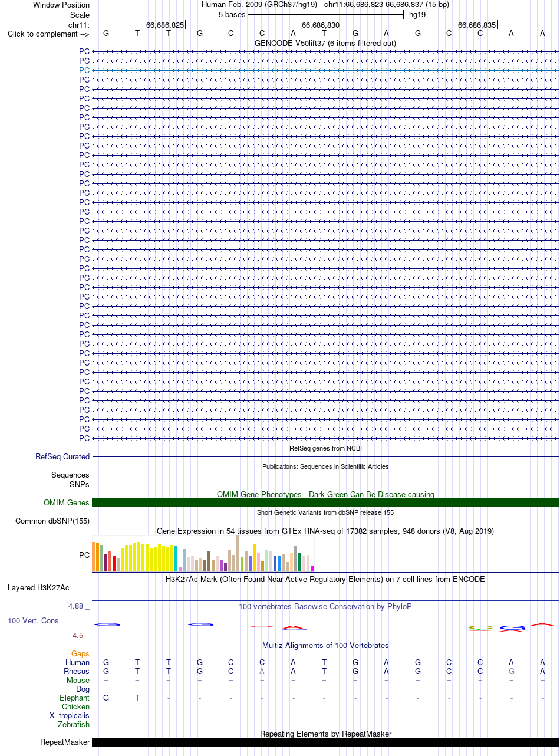Click position label 66,686,825
This screenshot has height=756, width=560.
click(x=165, y=25)
